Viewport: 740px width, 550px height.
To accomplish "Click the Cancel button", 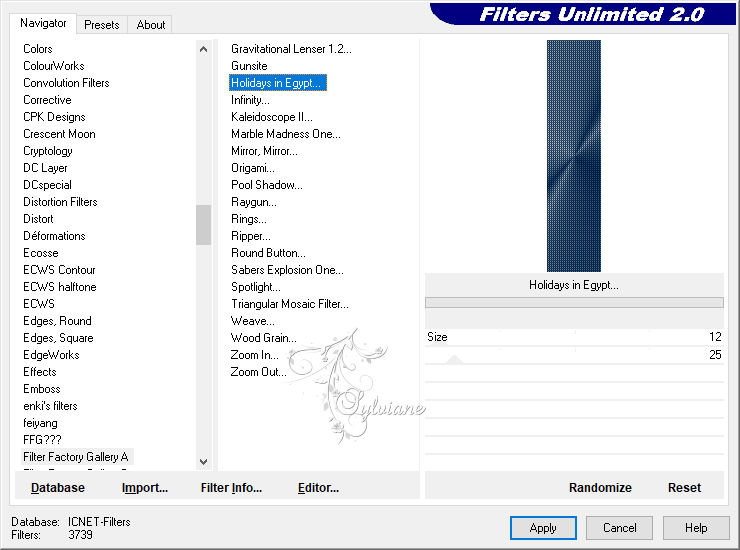I will (619, 528).
